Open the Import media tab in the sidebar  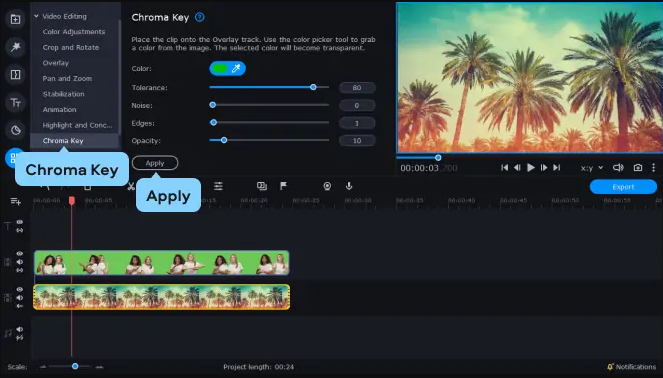[15, 19]
